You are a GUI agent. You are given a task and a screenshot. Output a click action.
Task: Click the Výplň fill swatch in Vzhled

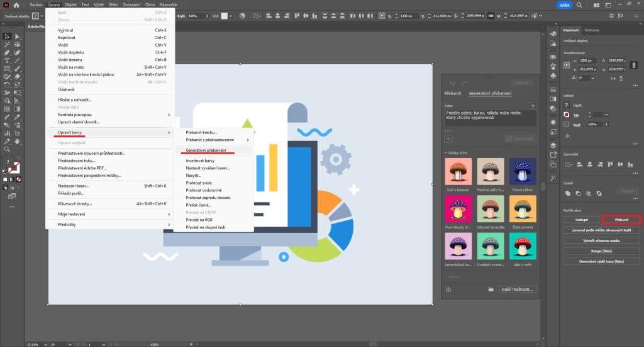(x=567, y=105)
